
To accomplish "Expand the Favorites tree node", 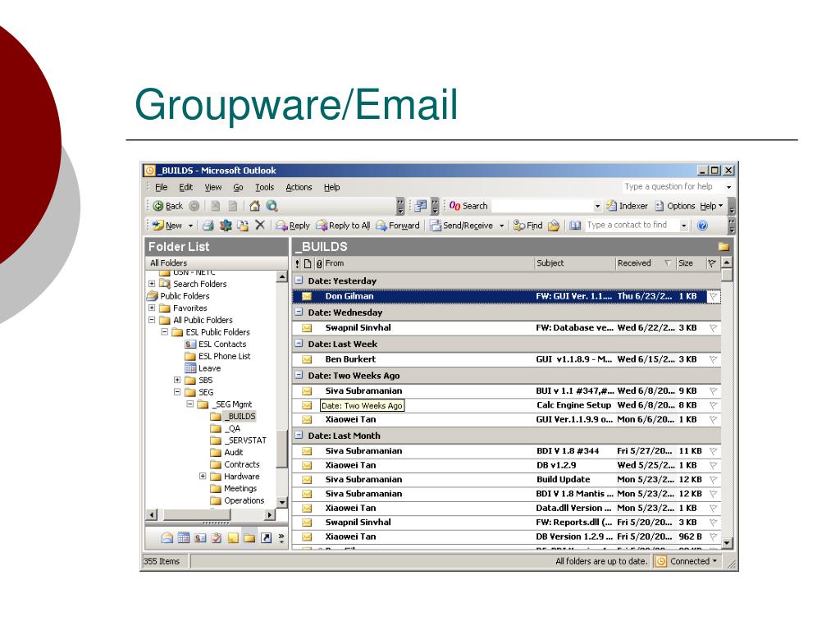I will pos(152,308).
